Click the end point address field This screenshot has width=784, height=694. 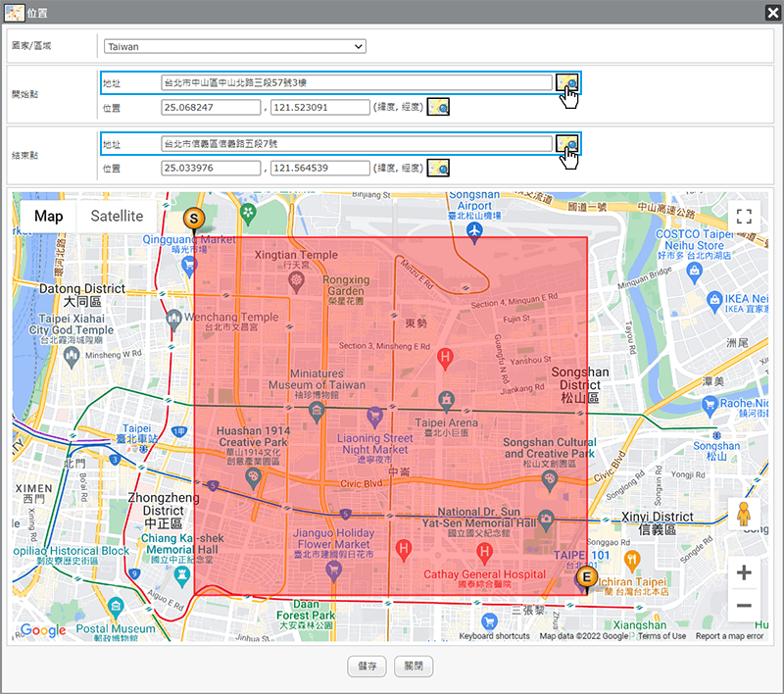click(357, 144)
